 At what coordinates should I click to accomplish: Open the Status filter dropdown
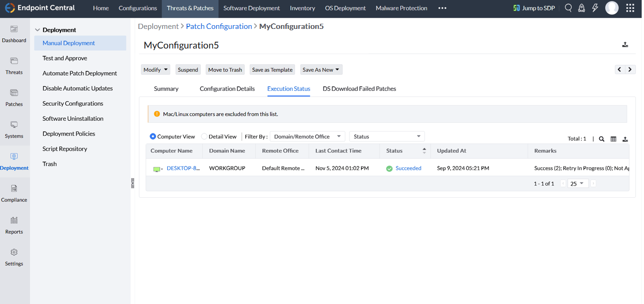click(387, 137)
